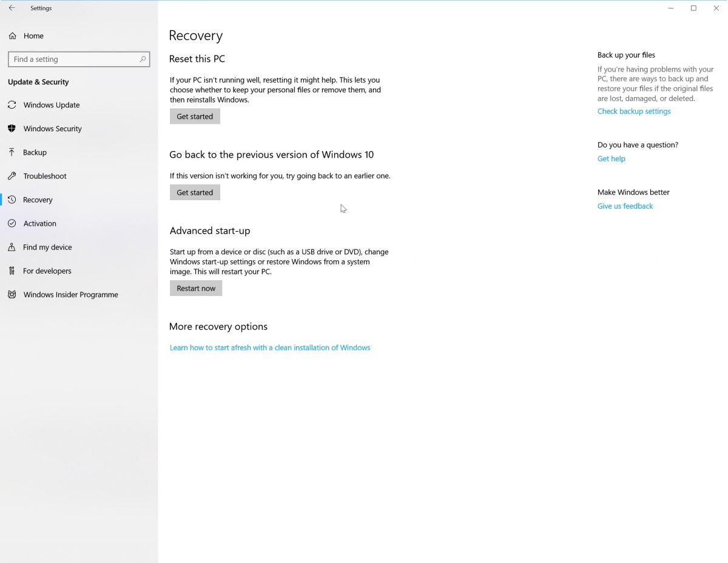Click the Home house icon
Image resolution: width=728 pixels, height=563 pixels.
(12, 36)
